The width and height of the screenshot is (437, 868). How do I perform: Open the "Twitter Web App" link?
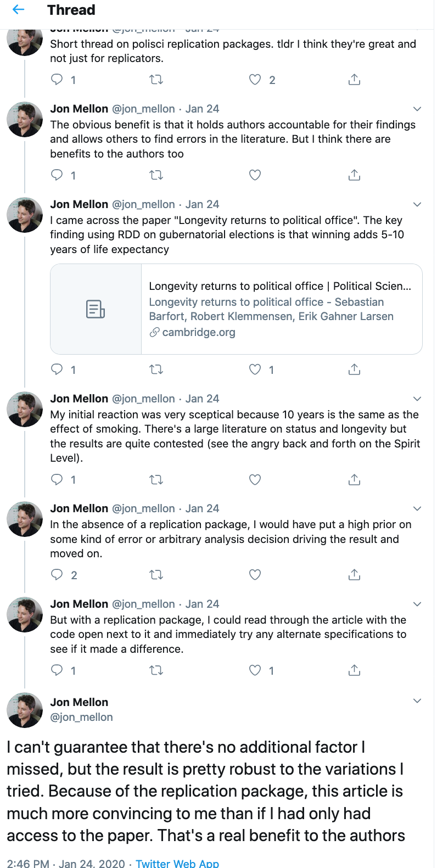(x=177, y=863)
